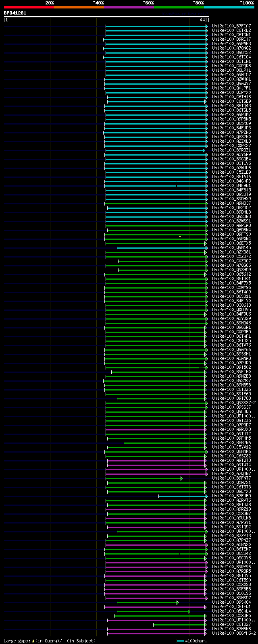Screen dimensions: 258x644
Task: Click label UniRef100_A2Y6P9
Action: coord(231,154)
